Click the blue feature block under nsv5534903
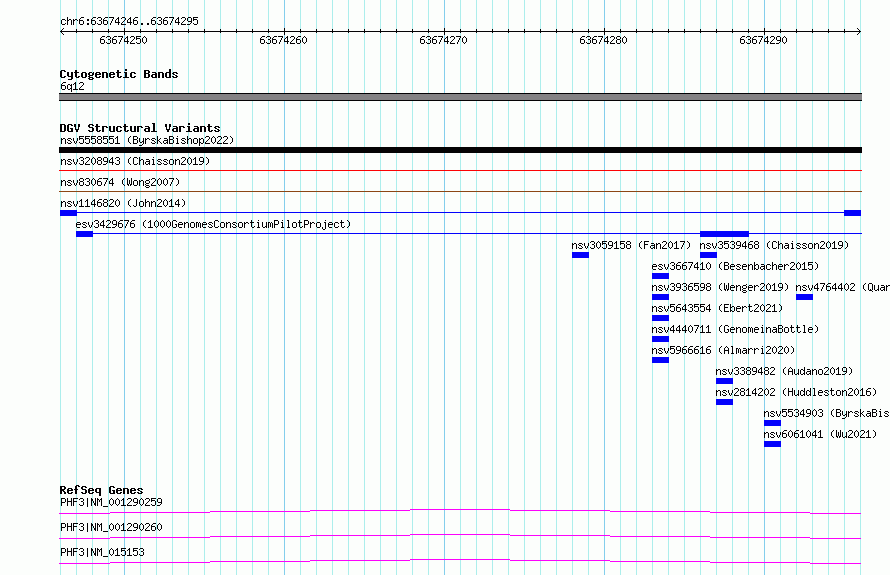The width and height of the screenshot is (890, 575). [773, 423]
